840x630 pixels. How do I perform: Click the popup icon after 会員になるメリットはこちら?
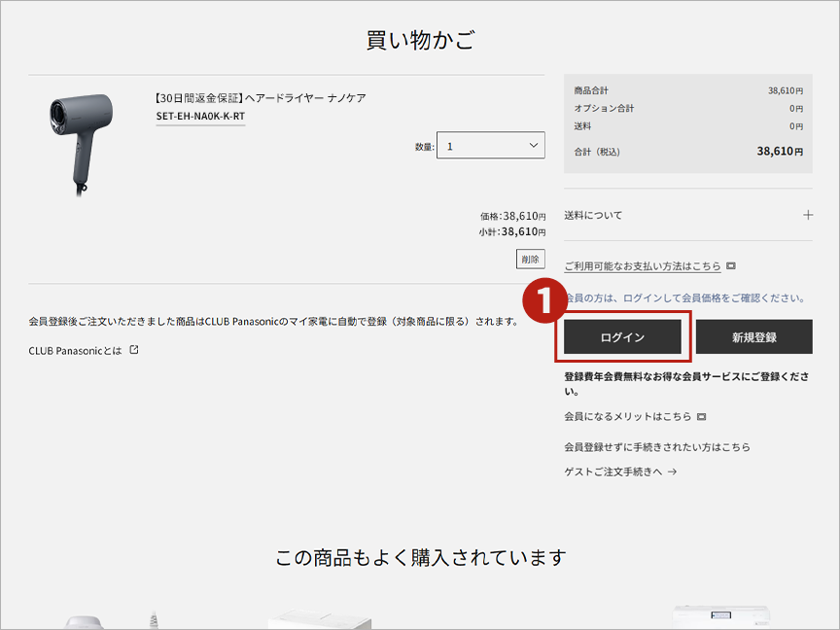click(x=701, y=417)
